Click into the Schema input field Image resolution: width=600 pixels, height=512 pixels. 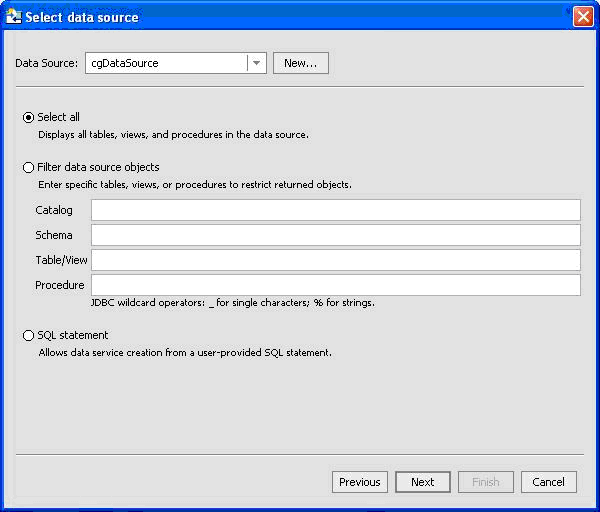pos(336,235)
